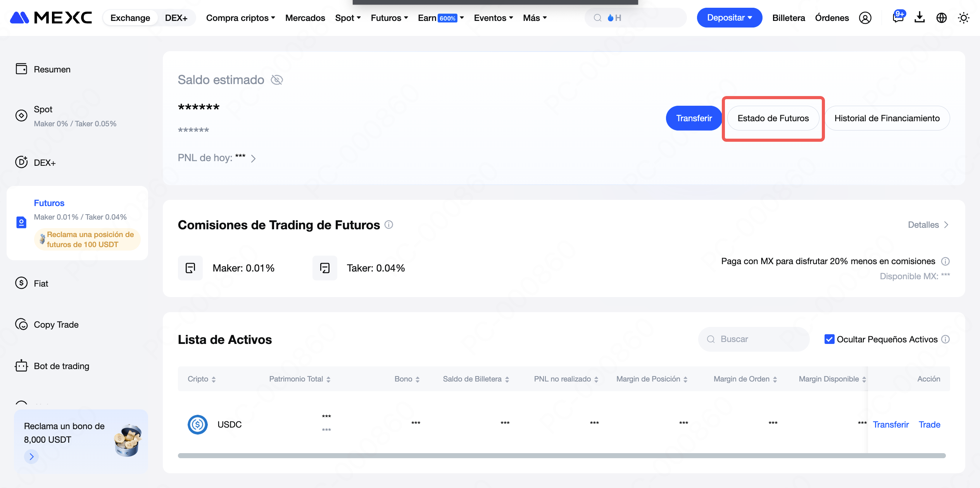Select the DEX+ tab

176,18
